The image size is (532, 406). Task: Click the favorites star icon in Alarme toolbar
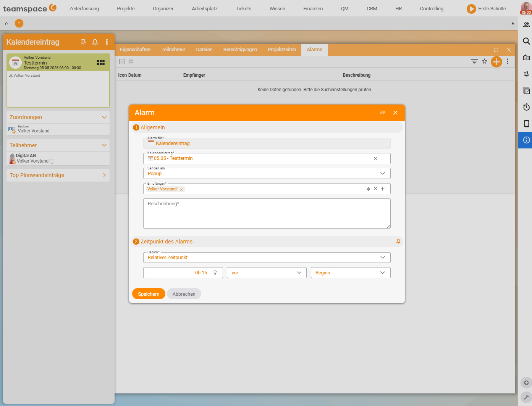[x=485, y=61]
